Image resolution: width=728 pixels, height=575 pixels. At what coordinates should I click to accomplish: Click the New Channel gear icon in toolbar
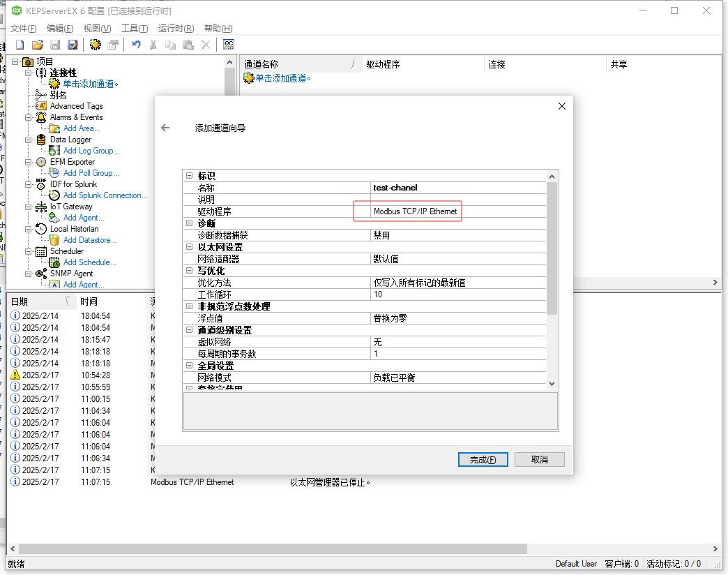(x=95, y=45)
